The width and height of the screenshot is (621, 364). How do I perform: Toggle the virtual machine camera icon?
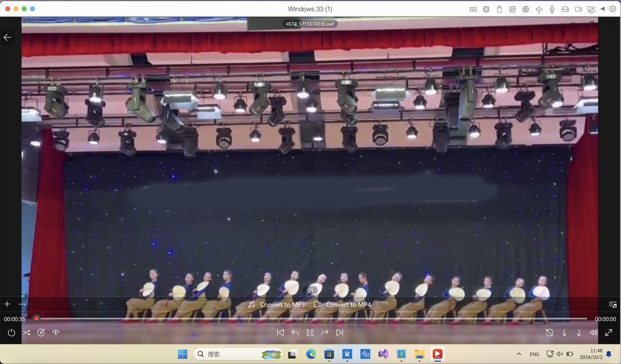tap(578, 9)
